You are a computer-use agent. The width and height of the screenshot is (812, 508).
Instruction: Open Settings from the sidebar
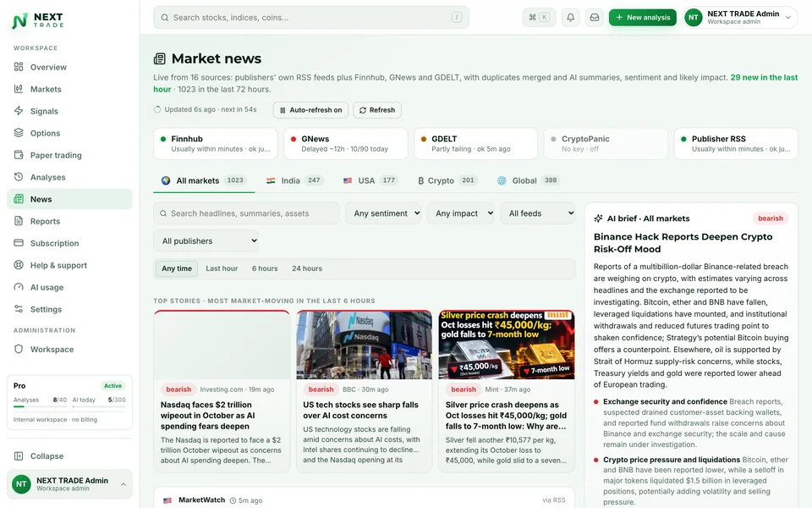(69, 310)
